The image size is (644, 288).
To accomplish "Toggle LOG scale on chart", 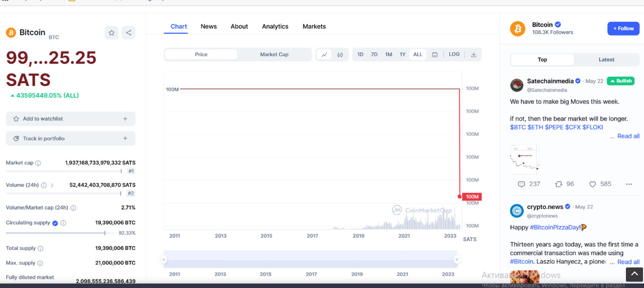I will tap(454, 54).
